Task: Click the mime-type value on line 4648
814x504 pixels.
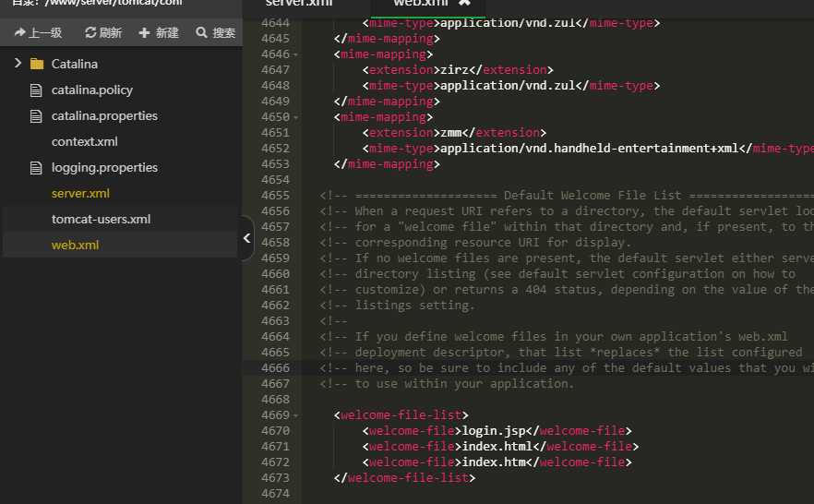Action: click(x=508, y=86)
